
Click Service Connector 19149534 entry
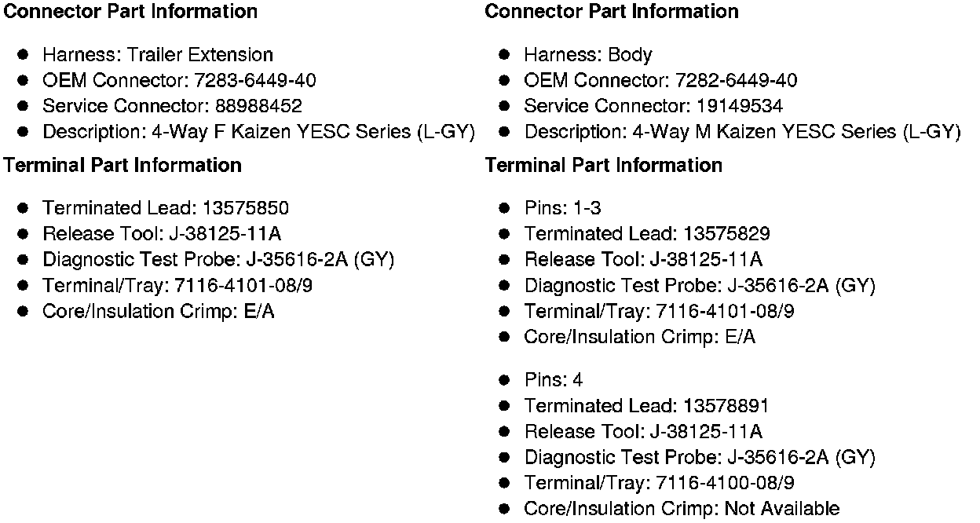[x=653, y=106]
